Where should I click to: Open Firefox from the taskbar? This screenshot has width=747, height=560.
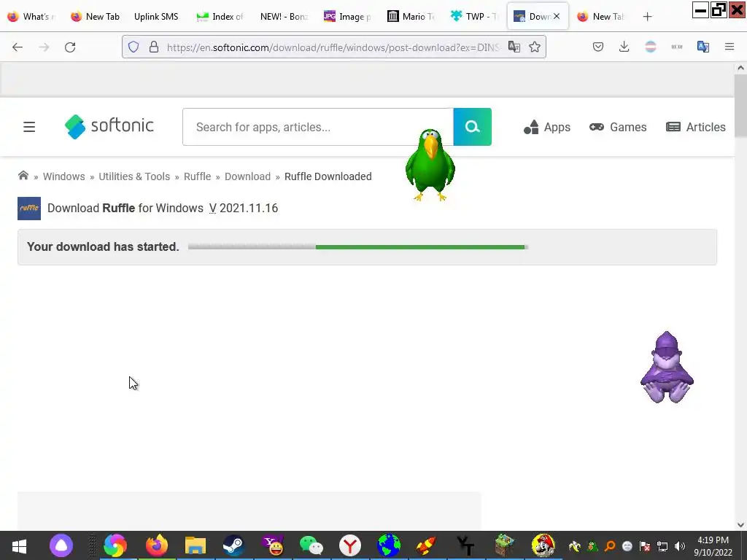(x=157, y=545)
